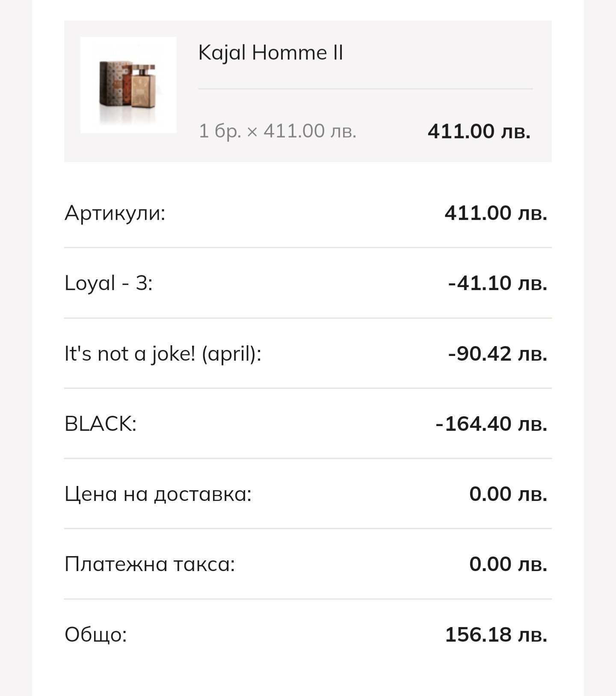Click the payment fee 0.00 лв. value
Viewport: 616px width, 696px height.
[508, 564]
